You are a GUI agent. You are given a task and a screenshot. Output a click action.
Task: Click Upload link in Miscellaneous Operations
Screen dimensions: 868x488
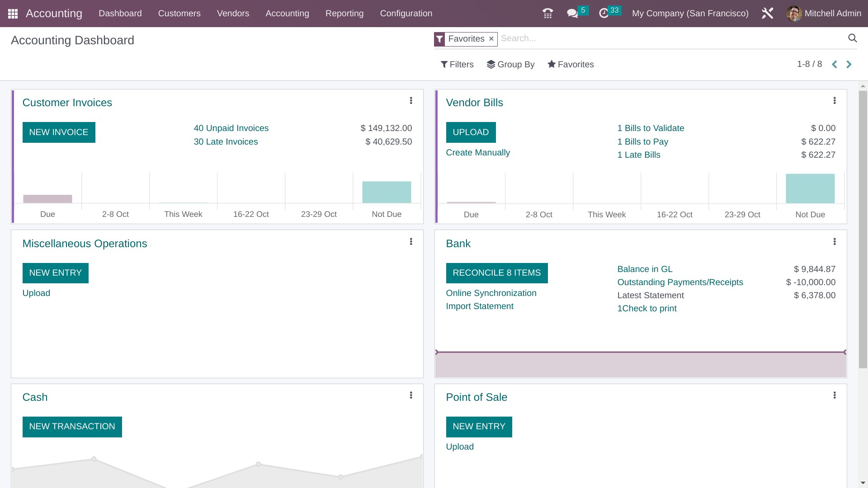(x=36, y=293)
